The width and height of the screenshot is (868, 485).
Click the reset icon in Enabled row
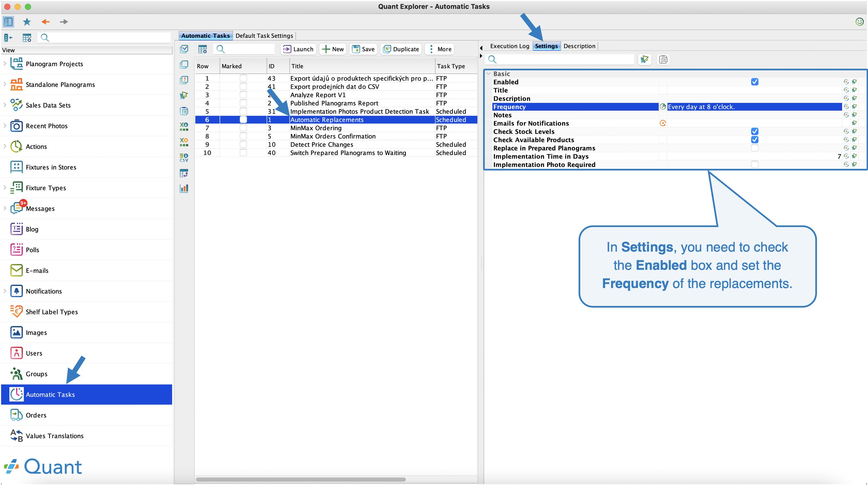[846, 82]
